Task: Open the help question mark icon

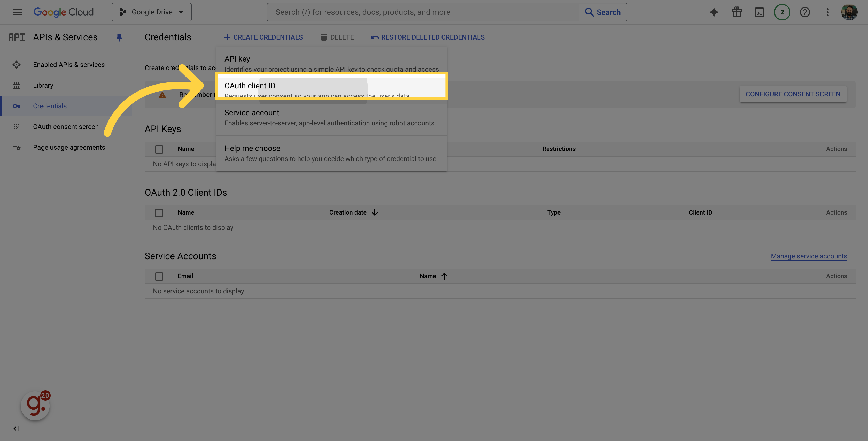Action: coord(805,12)
